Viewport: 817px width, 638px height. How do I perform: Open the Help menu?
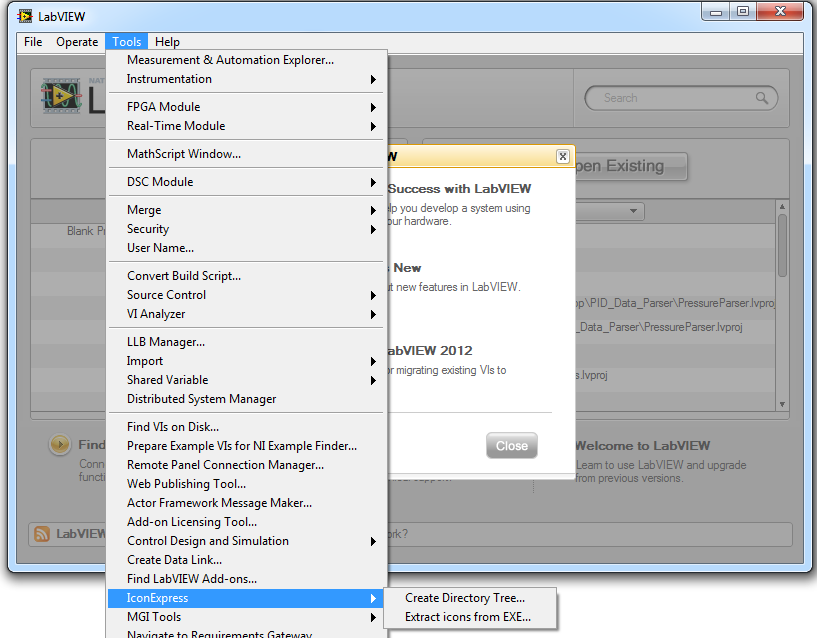167,42
